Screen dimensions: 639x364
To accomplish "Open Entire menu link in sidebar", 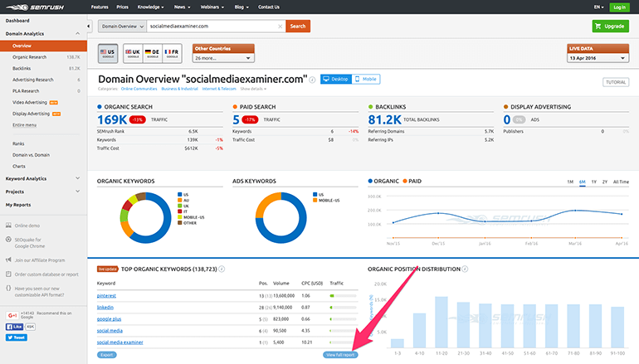I will point(24,125).
